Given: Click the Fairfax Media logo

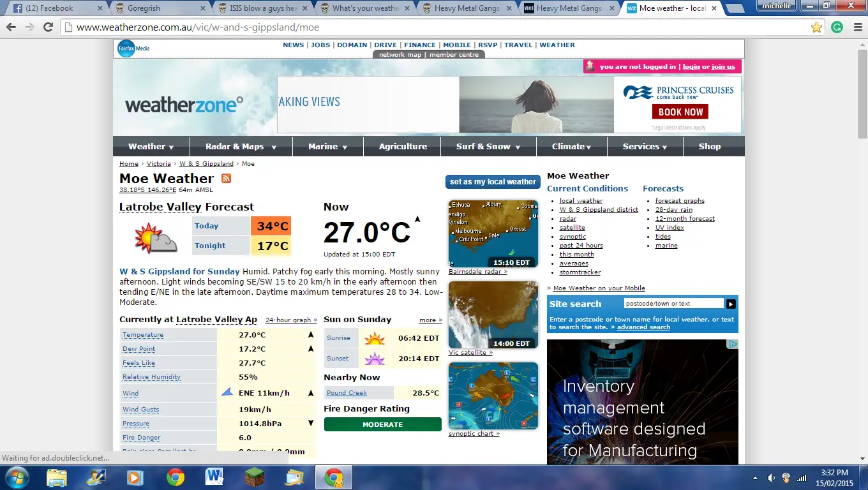Looking at the screenshot, I should coord(133,48).
